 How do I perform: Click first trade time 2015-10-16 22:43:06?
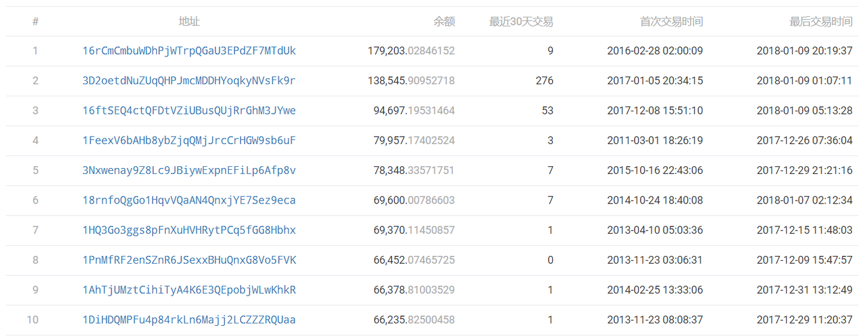point(655,170)
